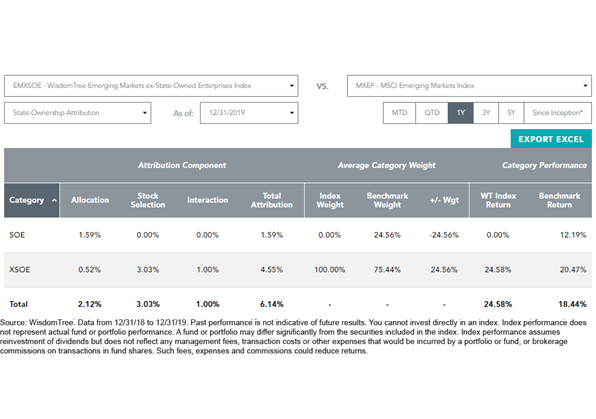
Task: Select the 1Y period tab
Action: [x=461, y=113]
